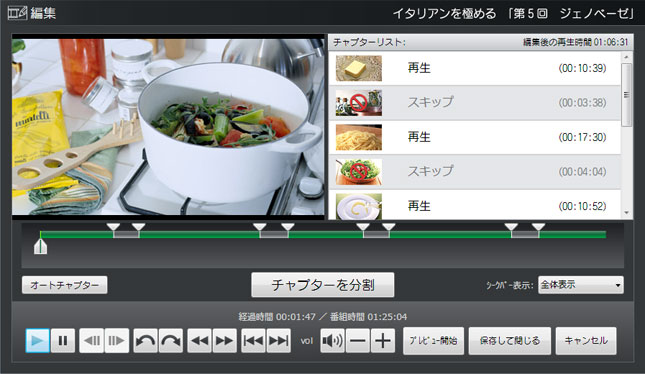Click the chapter list scroll down arrow
This screenshot has width=645, height=374.
point(626,213)
